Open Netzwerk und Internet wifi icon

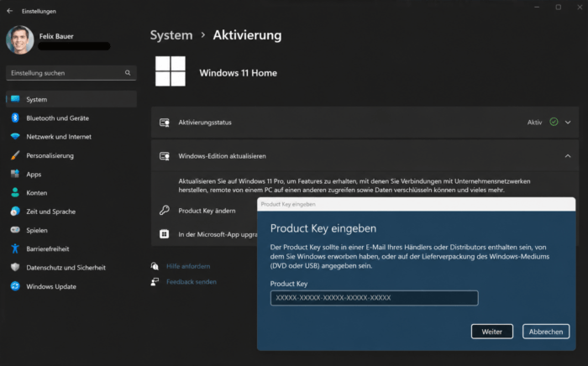[x=15, y=136]
